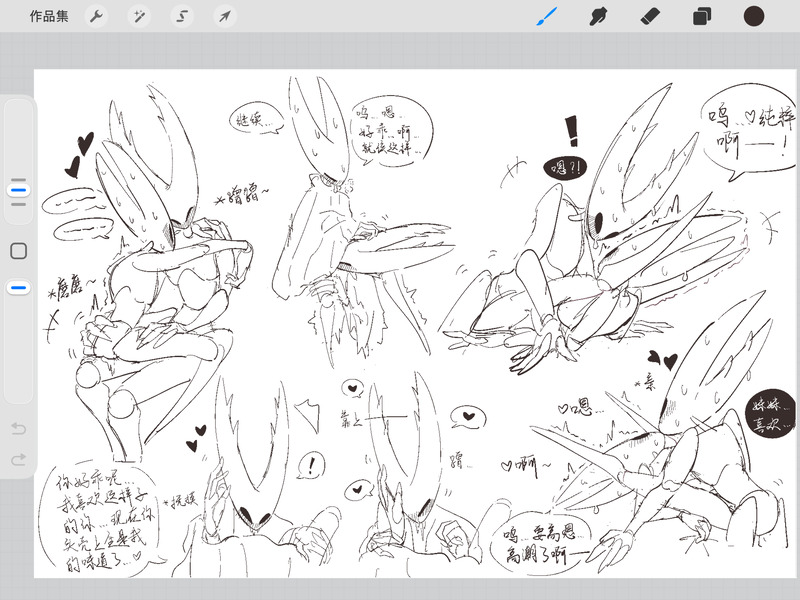Undo the last stroke with sidebar arrow
This screenshot has height=600, width=800.
(18, 428)
